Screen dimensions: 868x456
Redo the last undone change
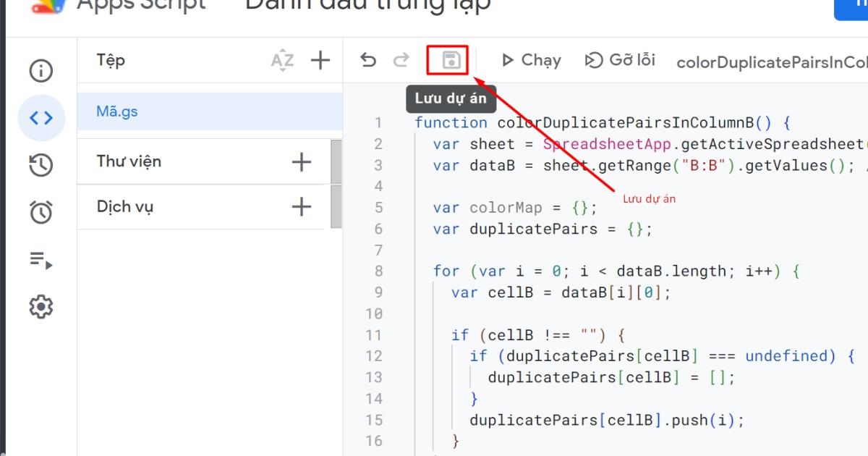tap(401, 61)
